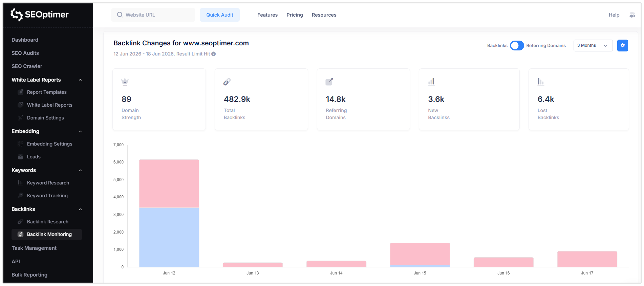Click the Help link

pos(614,15)
